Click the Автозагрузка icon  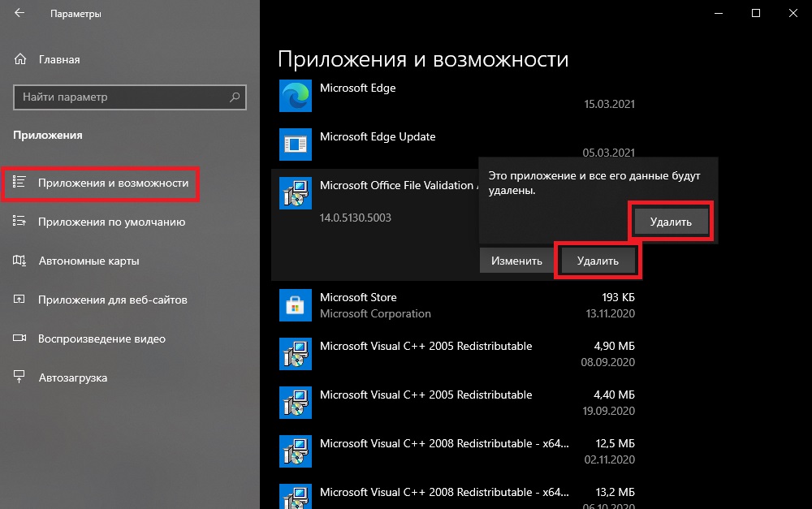pyautogui.click(x=19, y=377)
